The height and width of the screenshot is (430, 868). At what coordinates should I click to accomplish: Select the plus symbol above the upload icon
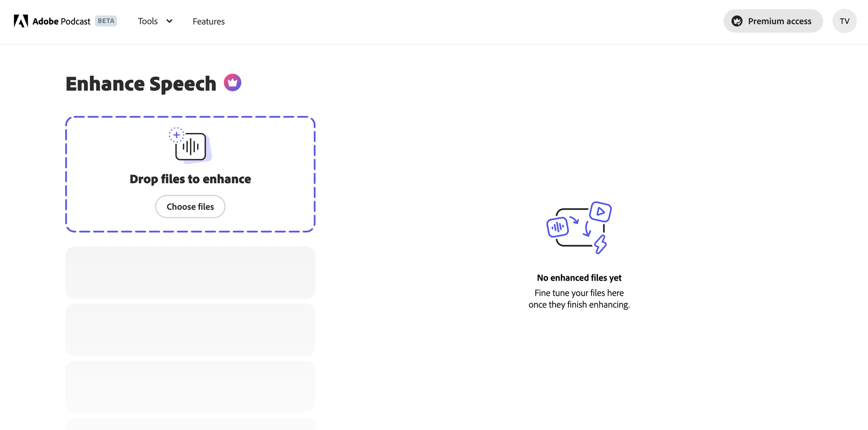tap(176, 135)
